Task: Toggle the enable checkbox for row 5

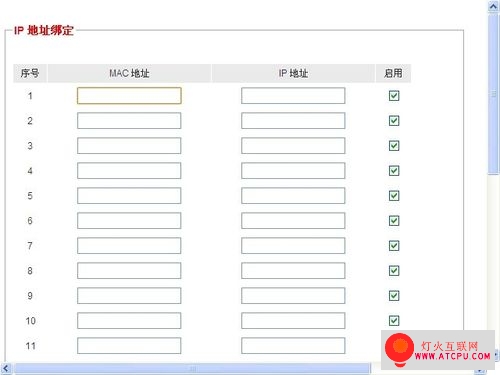Action: pyautogui.click(x=394, y=196)
